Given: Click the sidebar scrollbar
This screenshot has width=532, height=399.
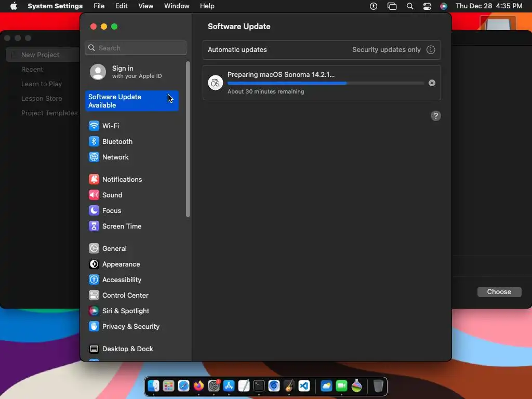Looking at the screenshot, I should [188, 139].
